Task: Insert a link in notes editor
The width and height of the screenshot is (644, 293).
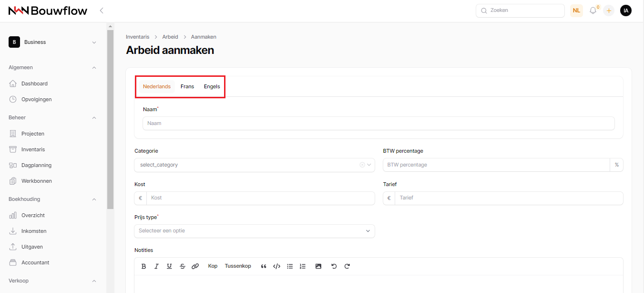Action: (195, 266)
